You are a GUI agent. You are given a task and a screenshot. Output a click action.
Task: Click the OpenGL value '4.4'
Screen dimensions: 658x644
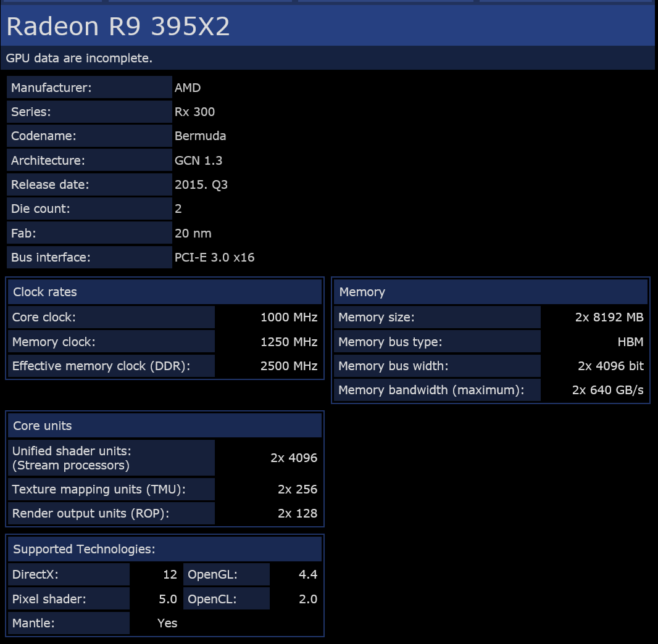tap(308, 574)
